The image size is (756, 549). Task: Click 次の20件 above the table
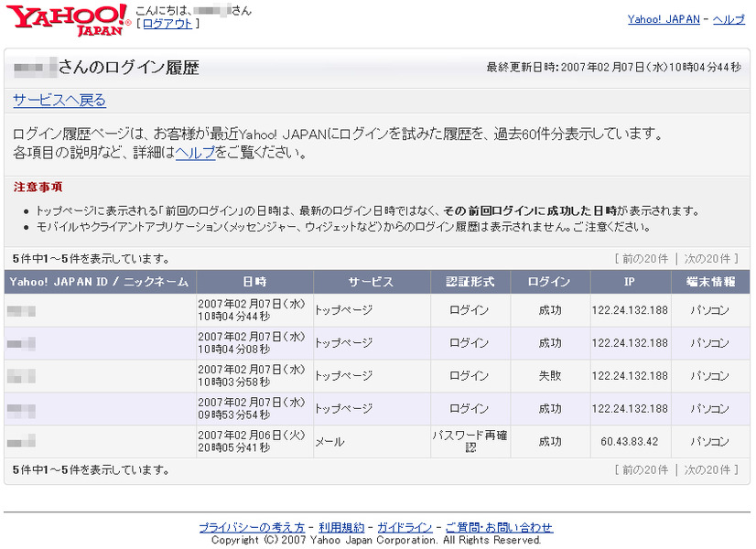click(x=707, y=259)
